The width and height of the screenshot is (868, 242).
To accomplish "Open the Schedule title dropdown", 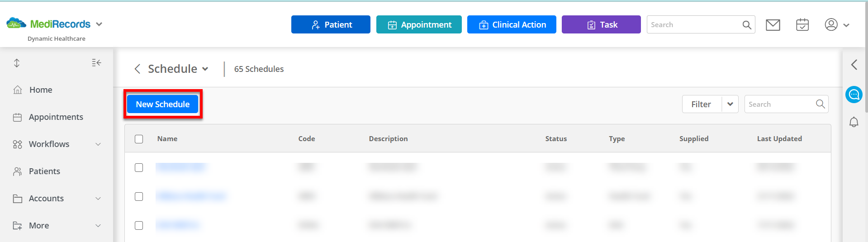I will 205,69.
